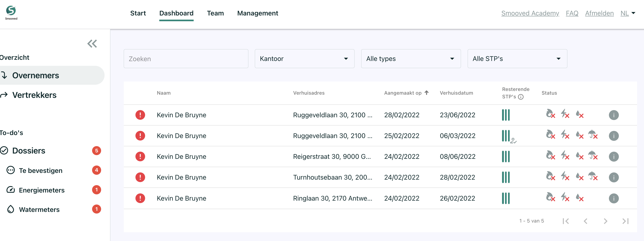This screenshot has height=241, width=644.
Task: Click remaining STP bars in 06/03/2022 row
Action: point(506,136)
